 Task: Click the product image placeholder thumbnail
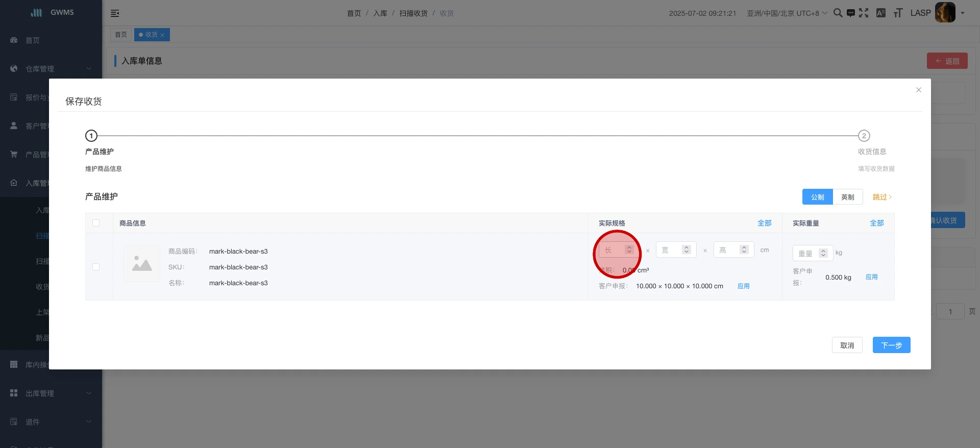[142, 263]
